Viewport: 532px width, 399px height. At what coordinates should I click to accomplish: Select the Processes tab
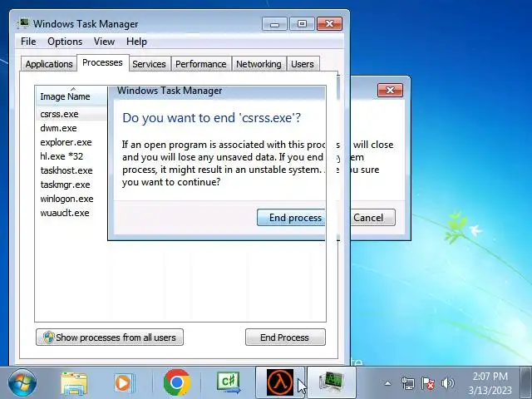pyautogui.click(x=102, y=63)
